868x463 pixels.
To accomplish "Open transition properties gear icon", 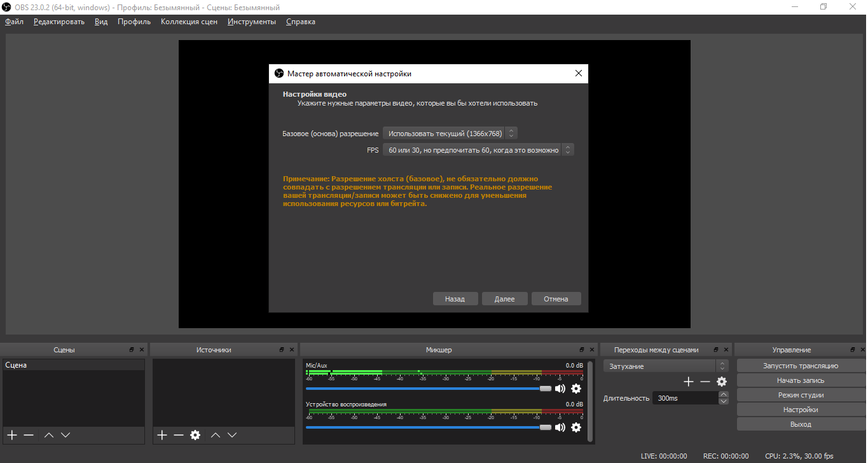I will pos(722,382).
